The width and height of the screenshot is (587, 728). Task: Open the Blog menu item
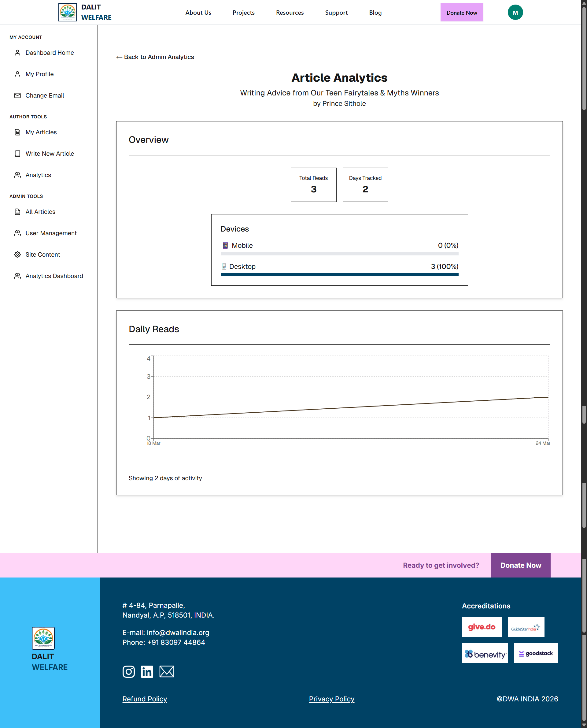(x=375, y=12)
